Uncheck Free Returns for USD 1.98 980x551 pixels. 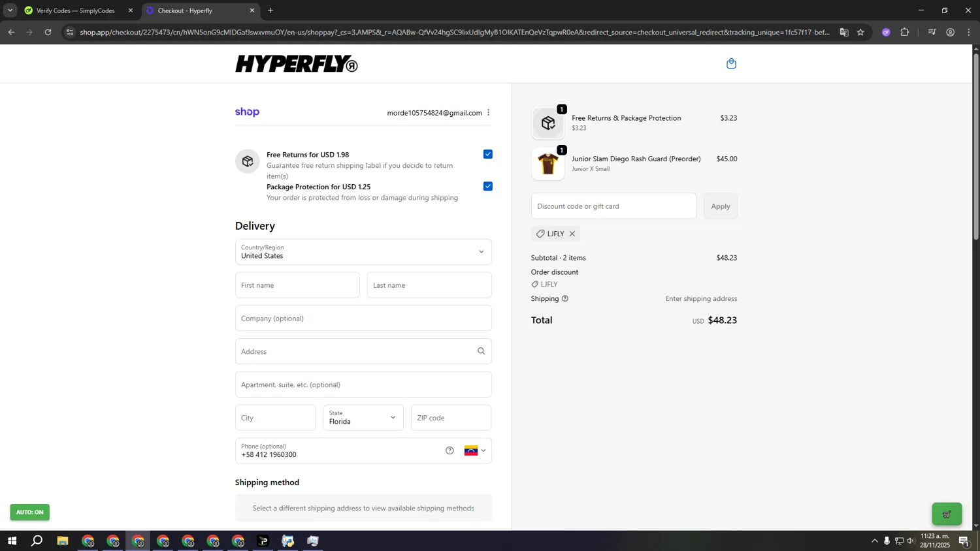[x=488, y=154]
